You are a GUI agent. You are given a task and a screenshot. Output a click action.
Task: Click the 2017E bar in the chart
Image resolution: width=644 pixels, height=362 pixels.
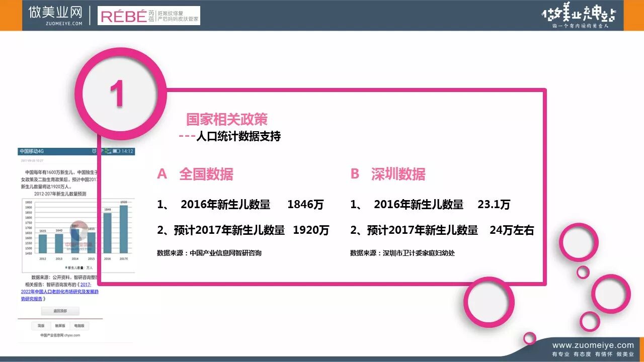pyautogui.click(x=123, y=229)
